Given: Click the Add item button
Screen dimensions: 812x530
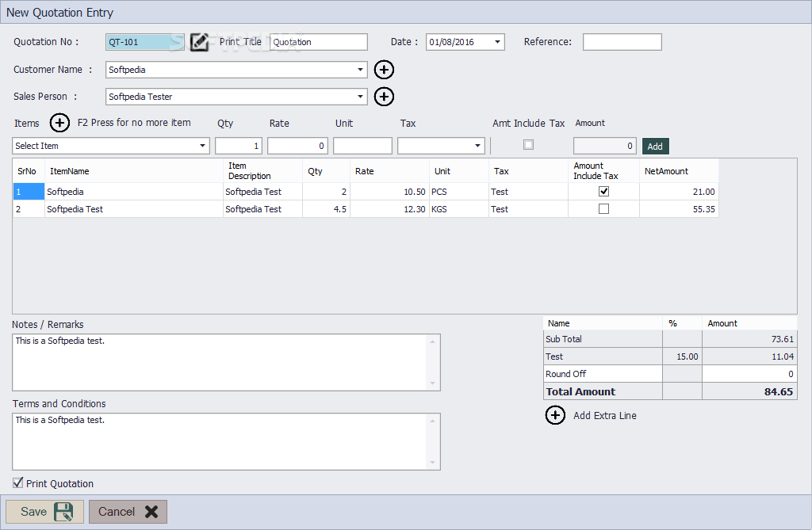Looking at the screenshot, I should [x=655, y=146].
